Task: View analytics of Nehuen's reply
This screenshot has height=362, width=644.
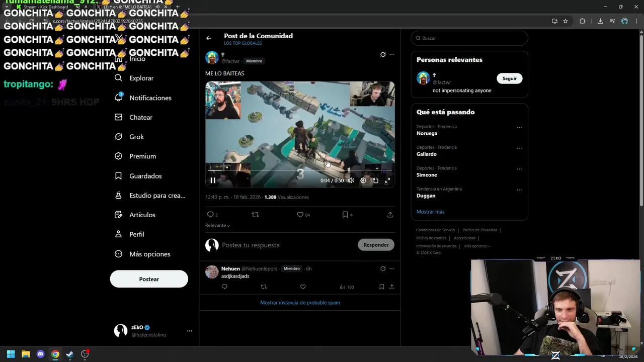Action: point(347,287)
